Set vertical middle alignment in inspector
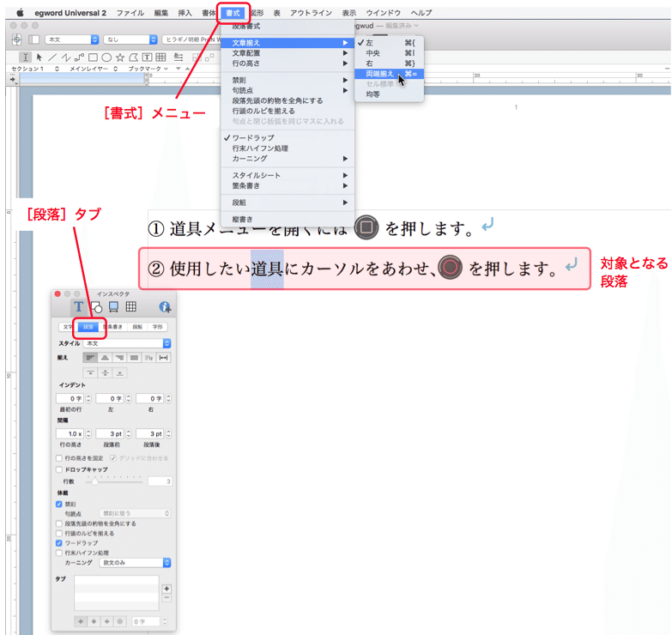Viewport: 672px width, 635px height. point(105,372)
